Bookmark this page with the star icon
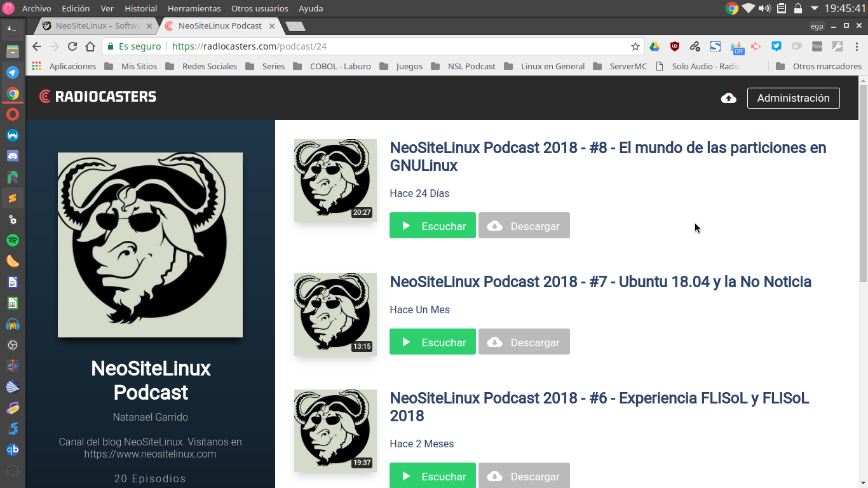Screen dimensions: 868x488 (635, 46)
